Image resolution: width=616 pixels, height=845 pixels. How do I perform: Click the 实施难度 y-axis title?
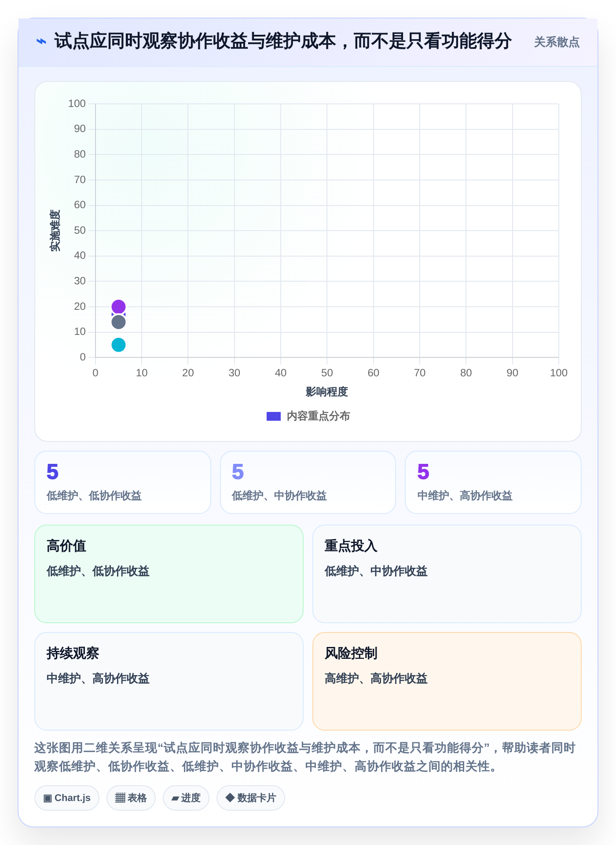tap(55, 230)
